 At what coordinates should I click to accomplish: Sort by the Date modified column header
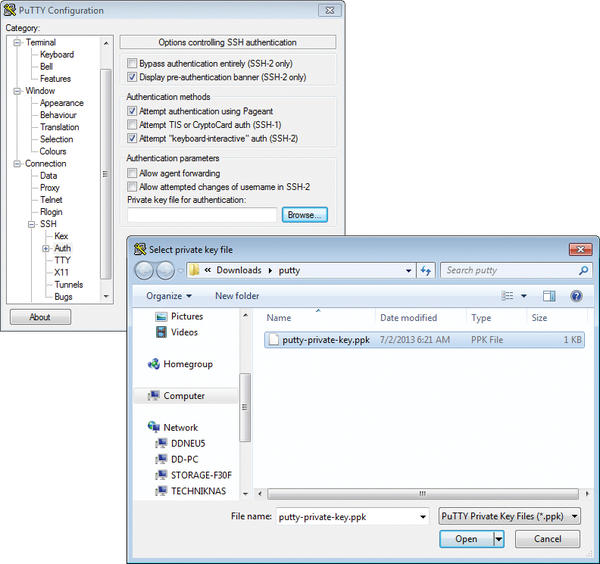coord(408,318)
